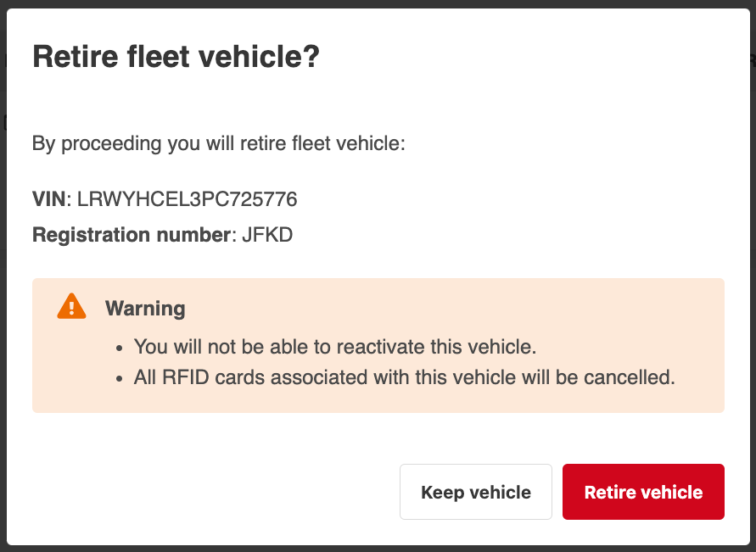Click the red Retire vehicle button
Viewport: 756px width, 552px height.
[x=643, y=492]
